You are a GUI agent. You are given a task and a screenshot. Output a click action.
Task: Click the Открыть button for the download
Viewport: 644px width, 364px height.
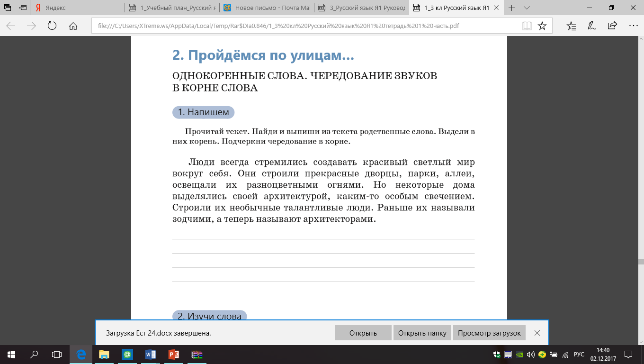pos(363,333)
